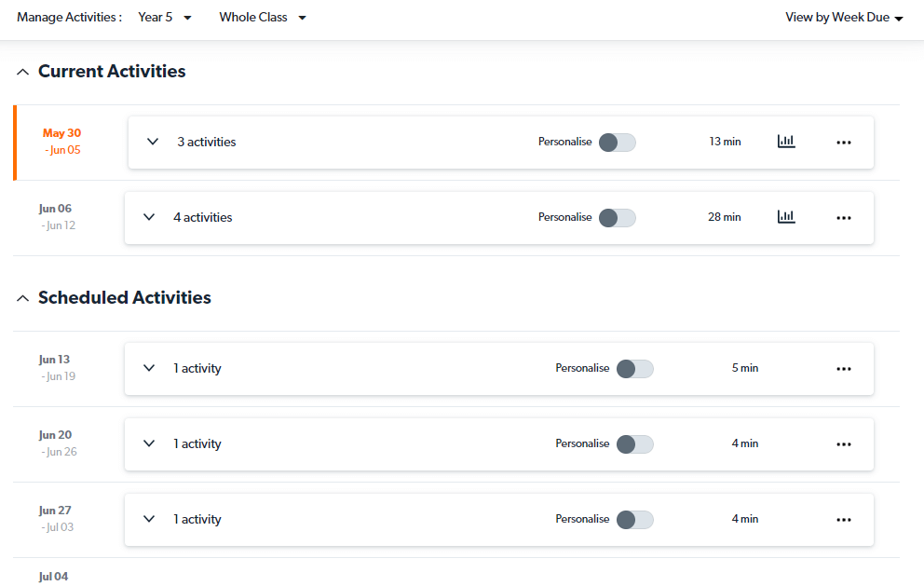Open three-dot menu for May 30 week
924x586 pixels.
(x=844, y=143)
